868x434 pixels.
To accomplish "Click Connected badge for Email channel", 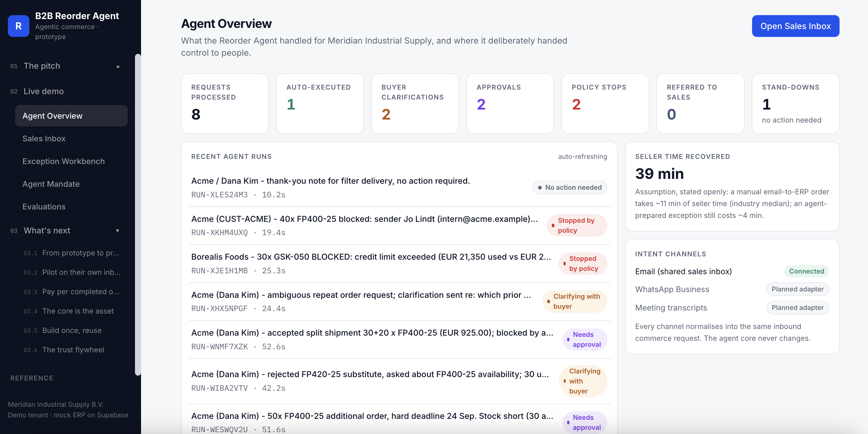I will pos(806,271).
